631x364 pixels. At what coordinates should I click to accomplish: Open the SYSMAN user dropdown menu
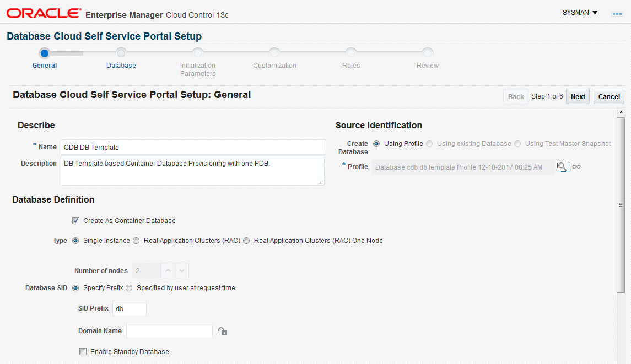coord(580,13)
